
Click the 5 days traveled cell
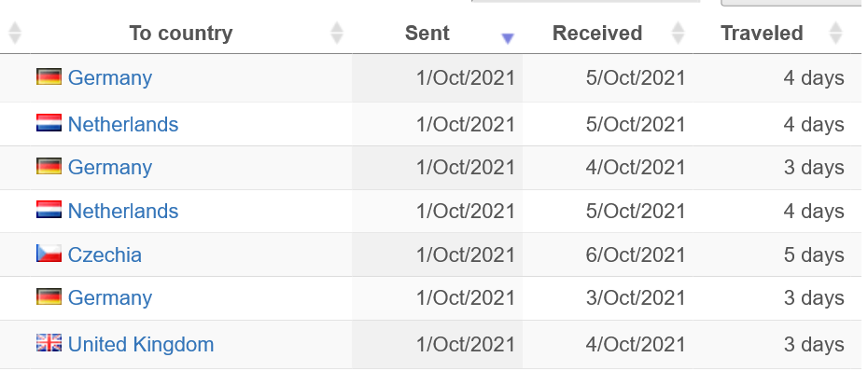(814, 254)
